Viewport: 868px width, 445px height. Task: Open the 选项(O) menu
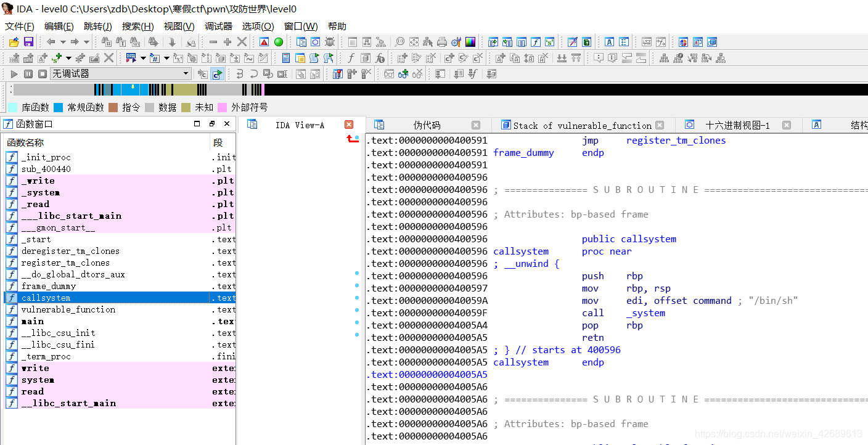pos(258,27)
